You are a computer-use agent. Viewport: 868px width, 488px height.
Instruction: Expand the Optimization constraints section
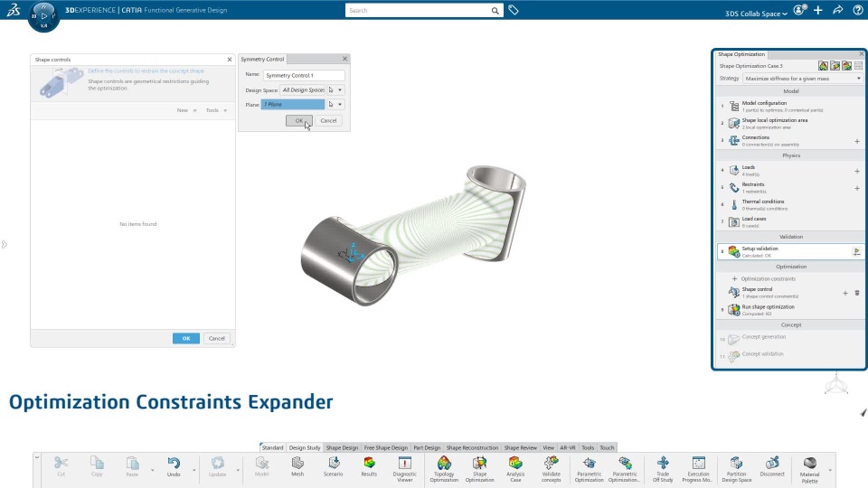[x=764, y=279]
